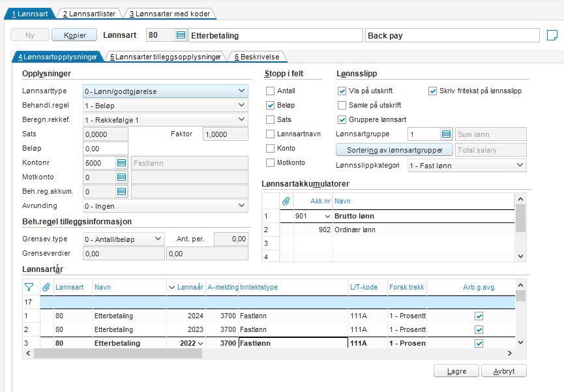Open the lookup list beside Lønnsart 80
The image size is (564, 392).
[x=181, y=35]
